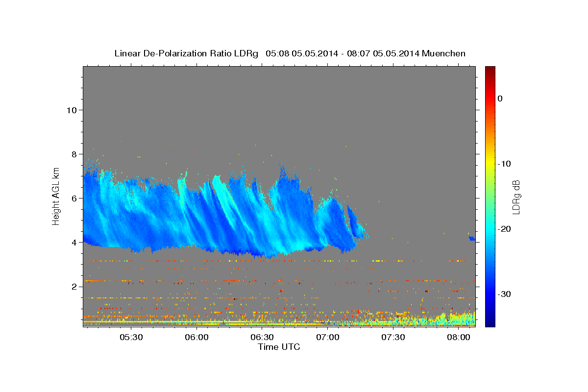Click the 07:00 time tick label
Screen dimensions: 588x392
tap(328, 338)
